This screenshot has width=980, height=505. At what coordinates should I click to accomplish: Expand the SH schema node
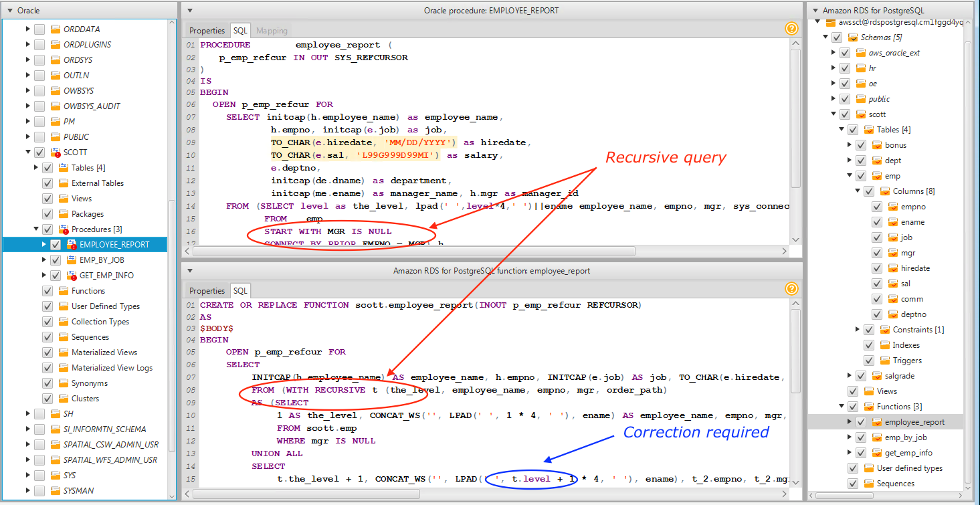(28, 414)
